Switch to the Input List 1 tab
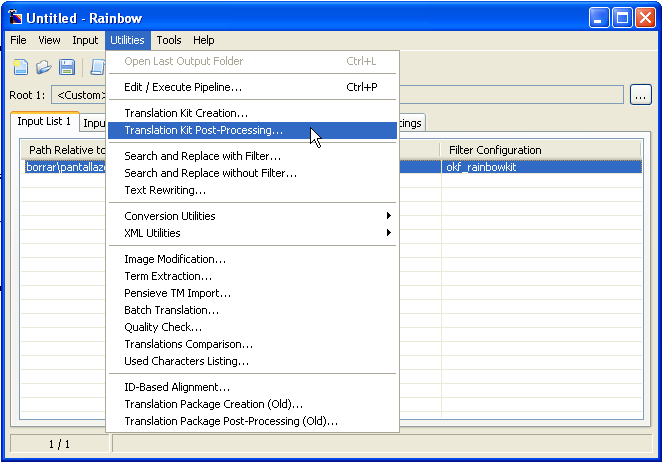Image resolution: width=663 pixels, height=462 pixels. (44, 122)
